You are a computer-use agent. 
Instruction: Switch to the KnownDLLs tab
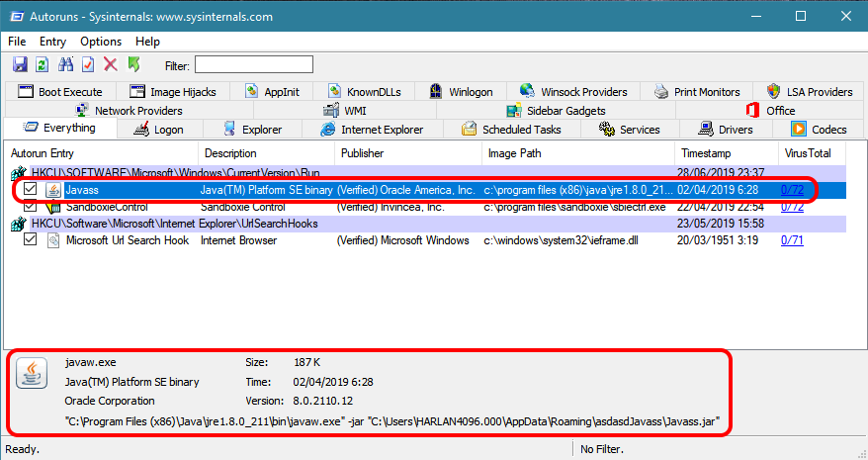(364, 91)
